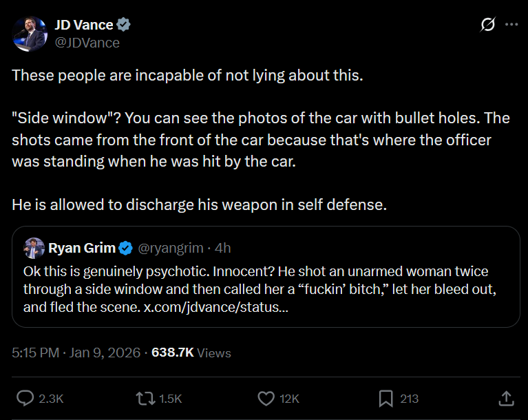The width and height of the screenshot is (528, 420).
Task: Open the @JDVance handle link
Action: (x=87, y=43)
